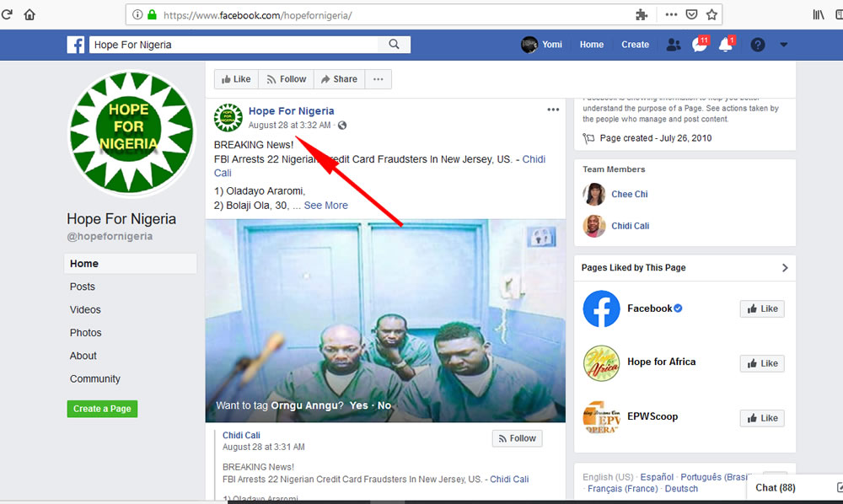Open page actions menu in address bar
This screenshot has height=504, width=843.
pos(671,15)
